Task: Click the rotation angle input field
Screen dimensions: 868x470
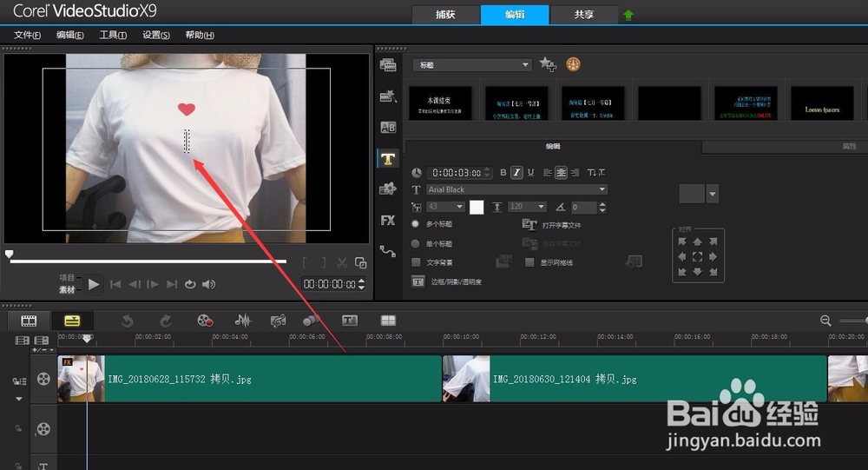Action: 583,208
